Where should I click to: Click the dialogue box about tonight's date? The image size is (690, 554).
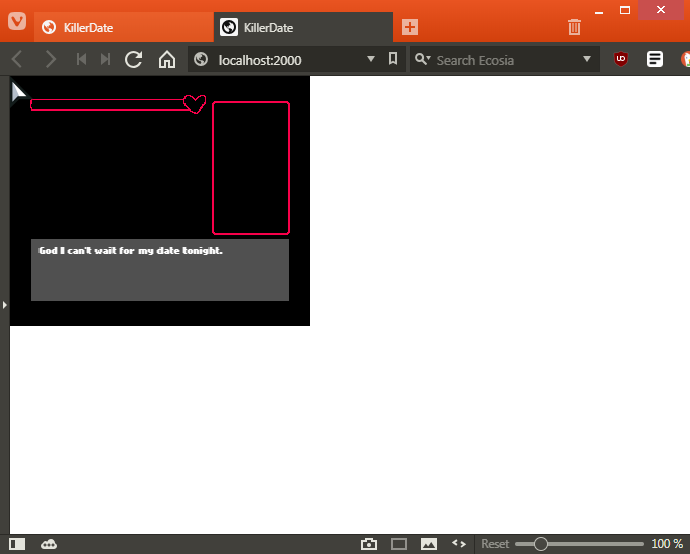pos(160,270)
